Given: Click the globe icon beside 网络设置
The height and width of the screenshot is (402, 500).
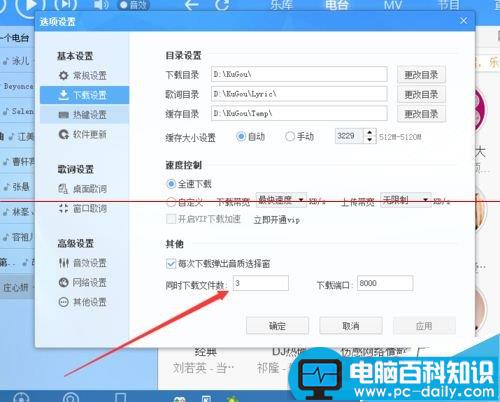Looking at the screenshot, I should pyautogui.click(x=63, y=283).
